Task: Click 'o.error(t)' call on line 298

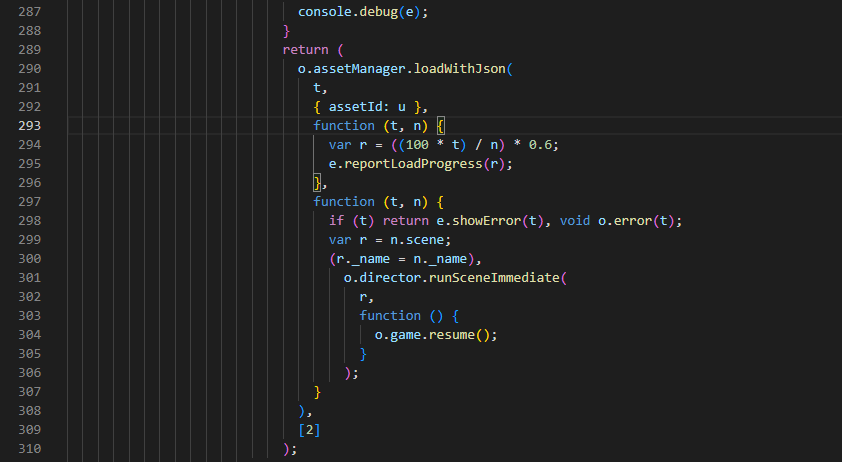Action: [636, 221]
